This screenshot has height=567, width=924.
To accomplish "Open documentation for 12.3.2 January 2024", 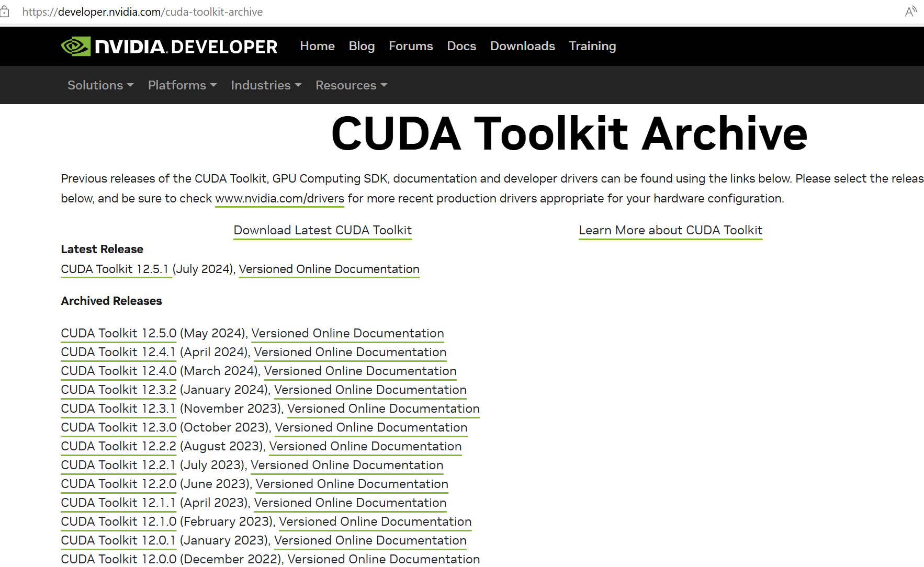I will (x=370, y=390).
